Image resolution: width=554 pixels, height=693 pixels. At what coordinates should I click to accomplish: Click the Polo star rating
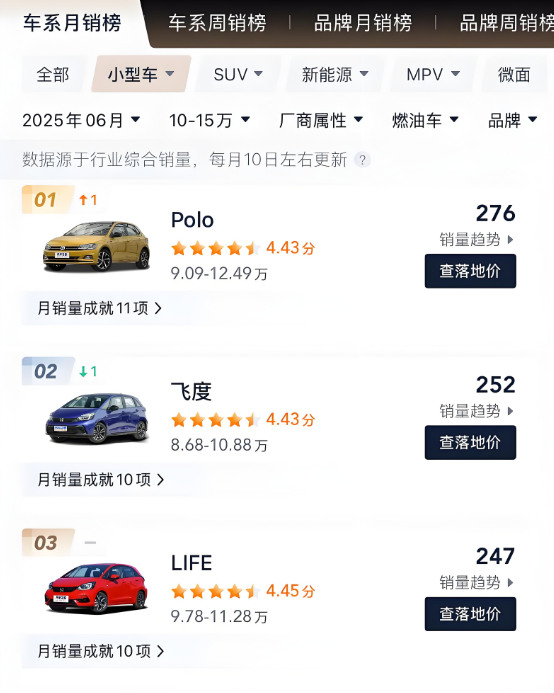(215, 248)
